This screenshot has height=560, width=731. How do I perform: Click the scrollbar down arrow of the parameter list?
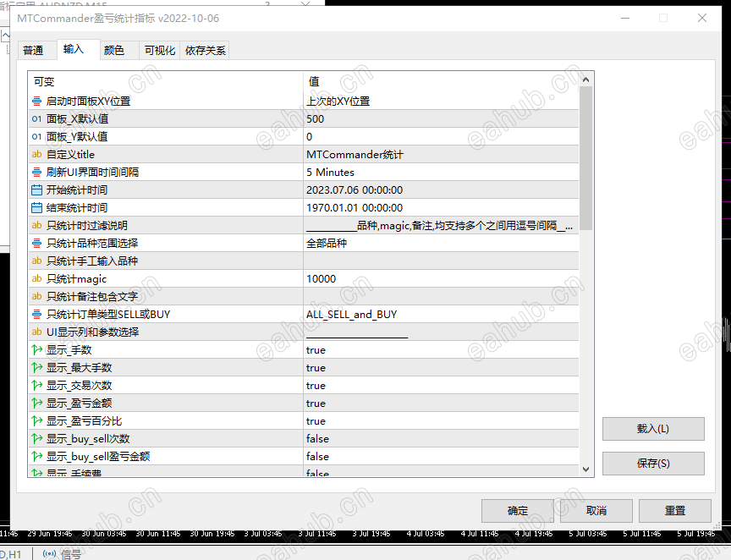tap(586, 469)
